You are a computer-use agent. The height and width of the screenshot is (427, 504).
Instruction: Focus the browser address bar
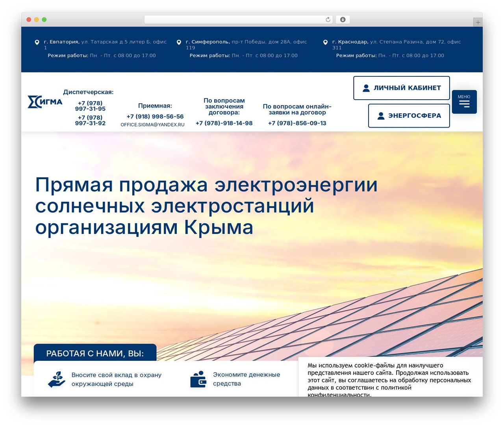point(238,20)
